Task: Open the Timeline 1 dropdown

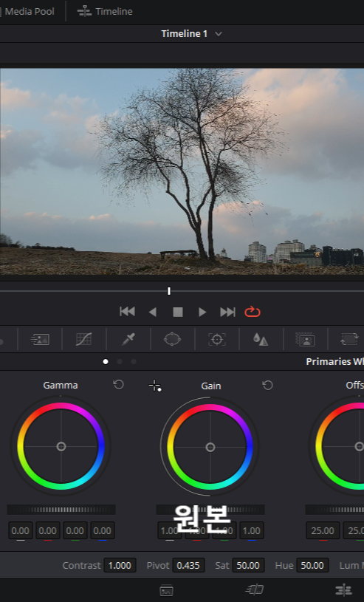Action: point(219,34)
